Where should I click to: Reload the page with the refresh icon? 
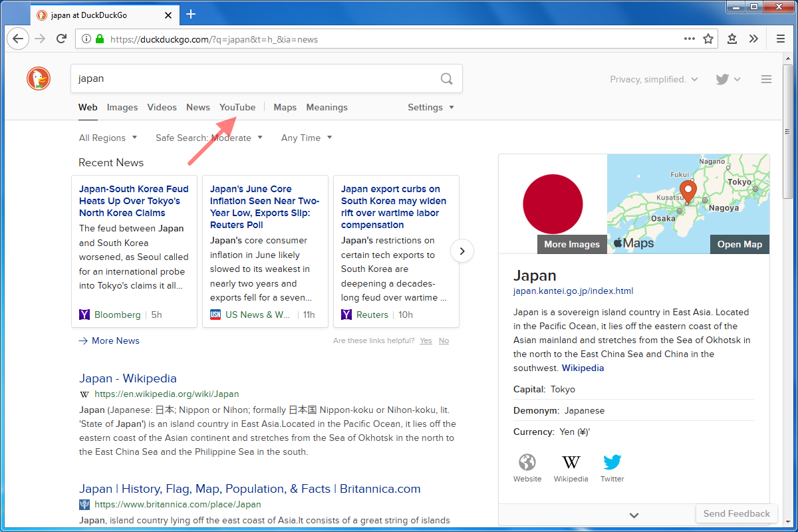point(61,39)
